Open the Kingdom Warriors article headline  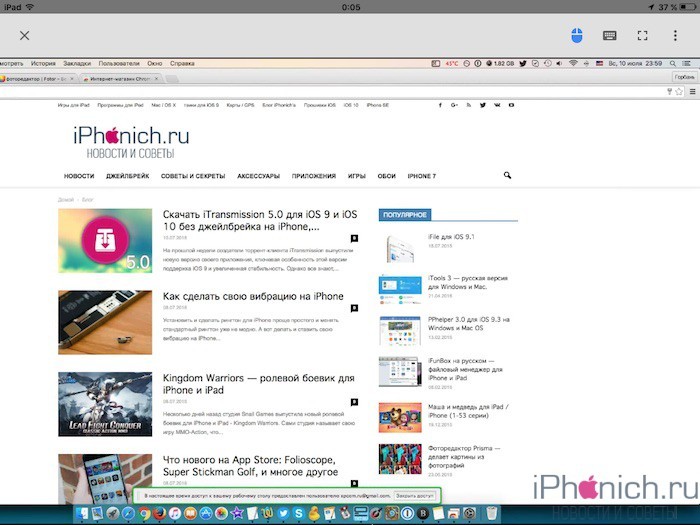[x=258, y=384]
